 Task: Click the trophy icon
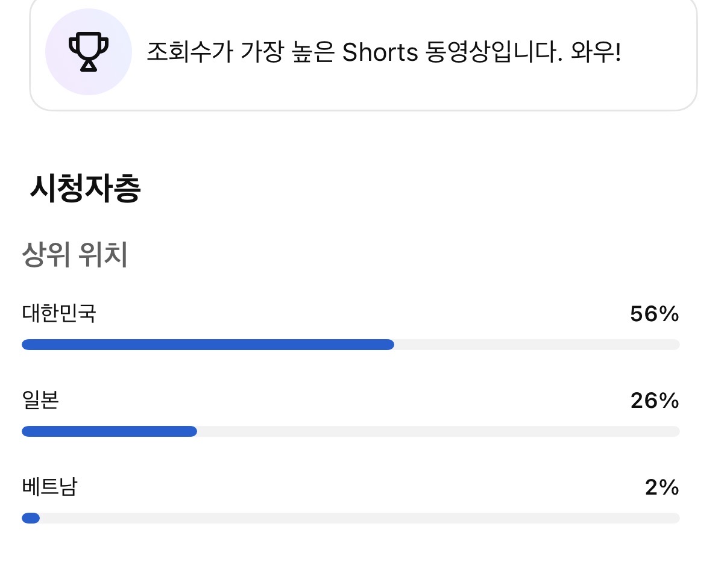[89, 52]
